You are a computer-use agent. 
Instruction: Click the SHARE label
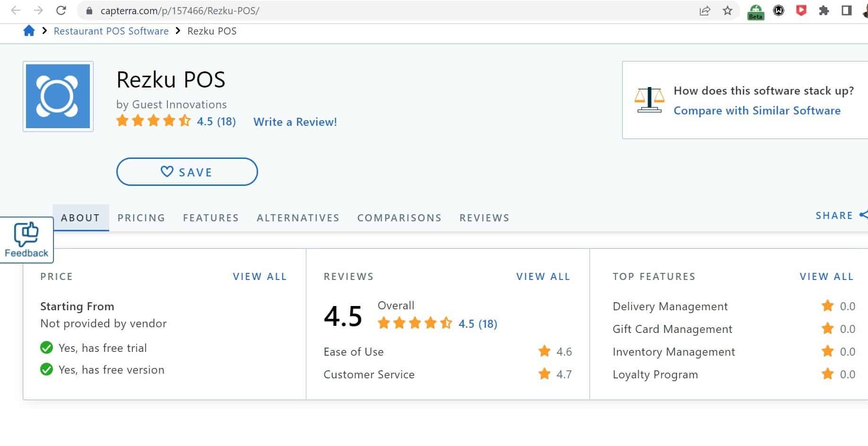click(x=834, y=215)
